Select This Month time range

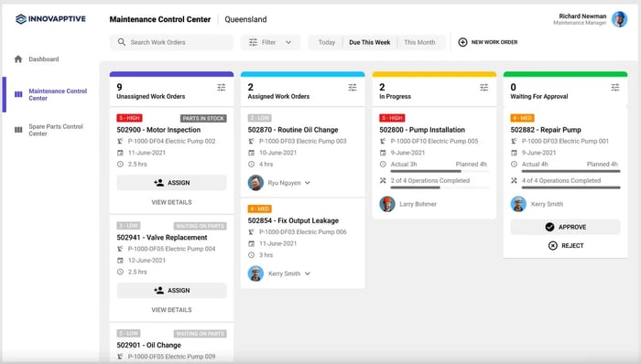(x=419, y=42)
